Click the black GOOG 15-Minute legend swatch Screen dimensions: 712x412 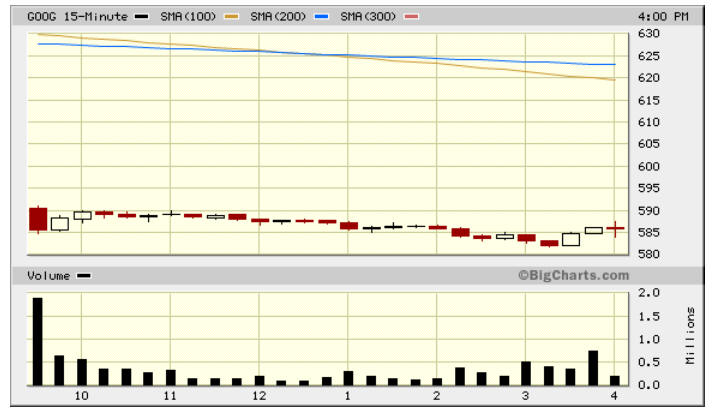[142, 17]
